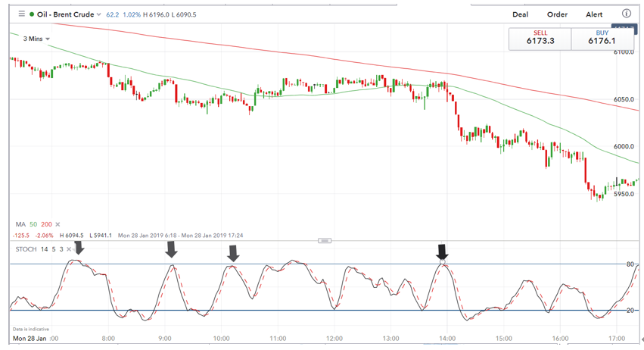
Task: Click the 80 overbought level label
Action: click(x=630, y=264)
